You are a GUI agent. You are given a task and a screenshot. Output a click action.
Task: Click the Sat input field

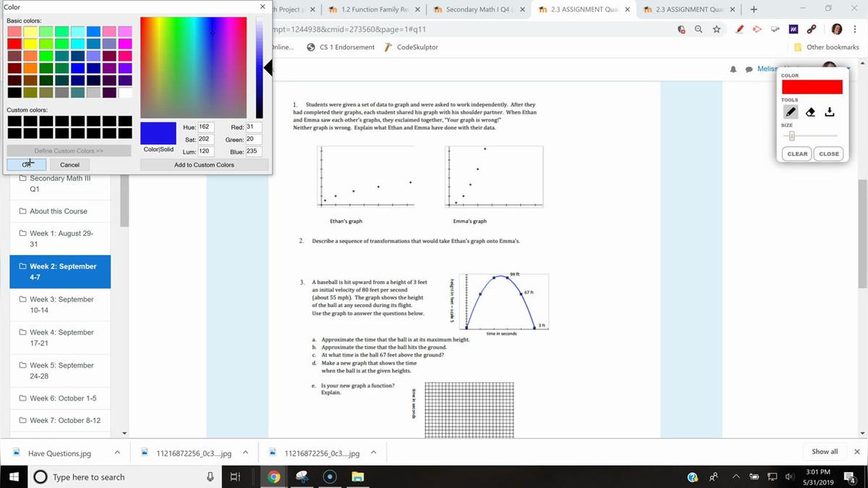[x=206, y=139]
